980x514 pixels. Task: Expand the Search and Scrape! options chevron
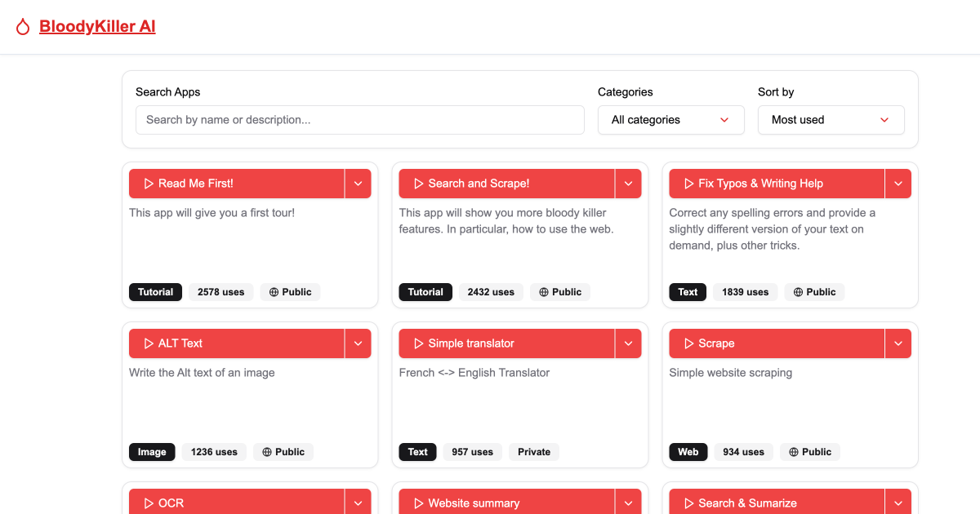[x=629, y=184]
